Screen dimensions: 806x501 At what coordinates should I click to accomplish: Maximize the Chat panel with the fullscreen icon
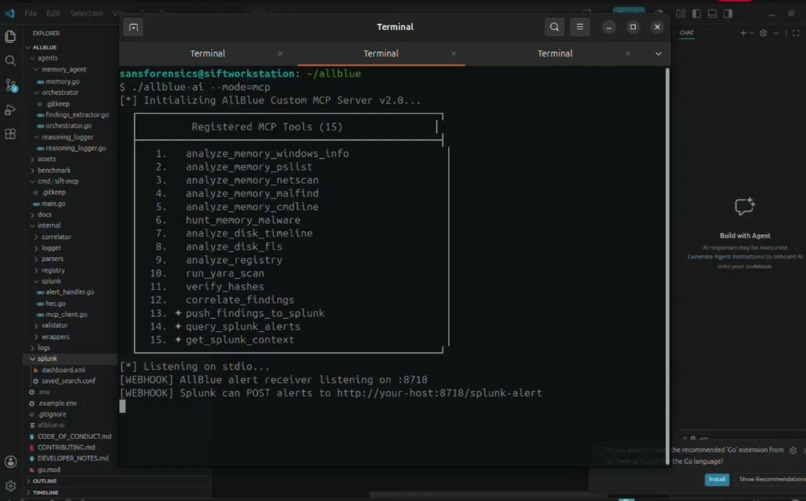(796, 33)
